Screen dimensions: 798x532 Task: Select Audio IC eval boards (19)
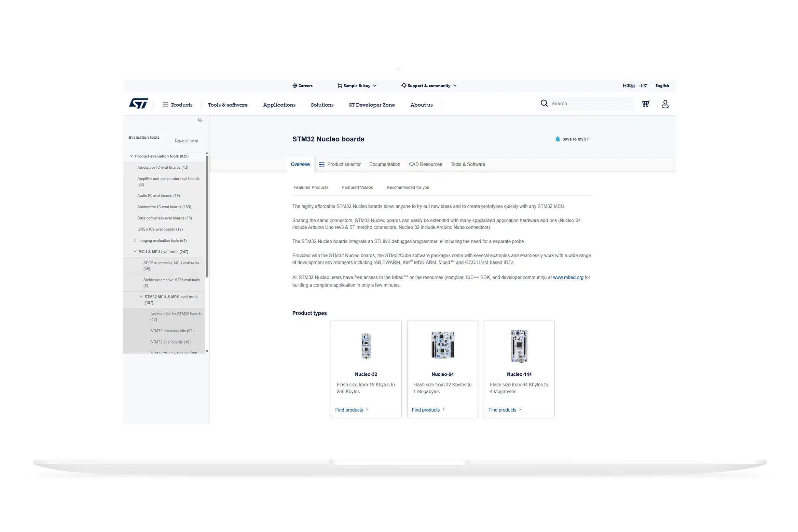pos(159,196)
